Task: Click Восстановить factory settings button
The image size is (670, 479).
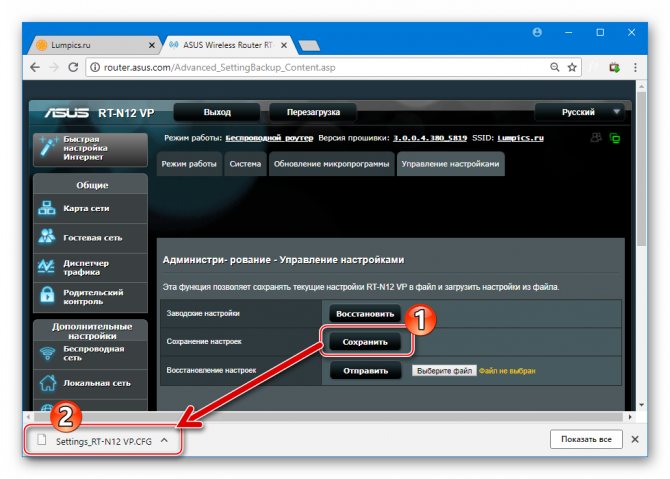Action: click(365, 314)
